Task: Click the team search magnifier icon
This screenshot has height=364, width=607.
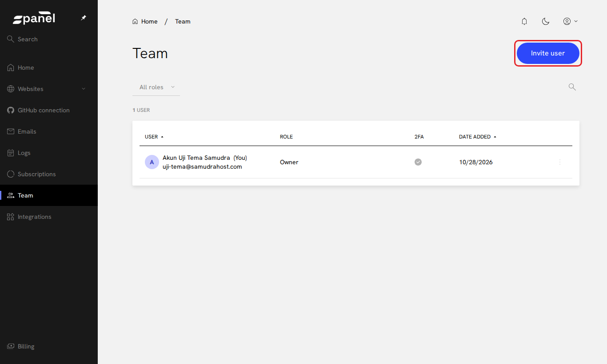Action: 572,87
